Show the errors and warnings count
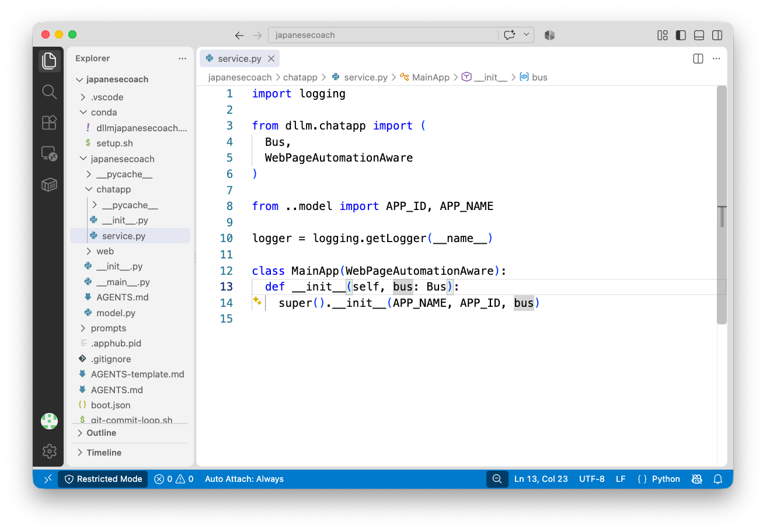Image resolution: width=766 pixels, height=532 pixels. [173, 479]
